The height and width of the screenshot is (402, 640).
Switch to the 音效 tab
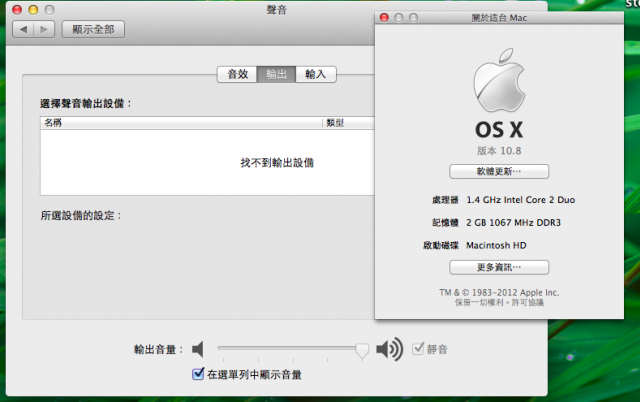pos(237,74)
